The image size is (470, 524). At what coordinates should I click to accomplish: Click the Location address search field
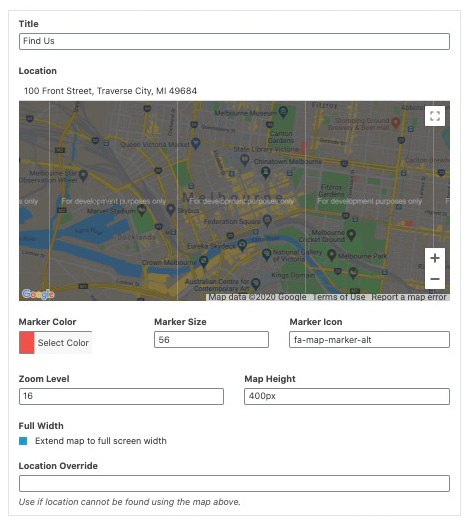point(234,91)
